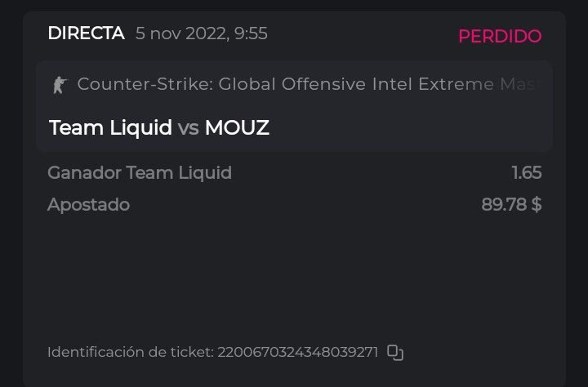The width and height of the screenshot is (588, 387).
Task: Click the Team Liquid team name
Action: point(110,128)
